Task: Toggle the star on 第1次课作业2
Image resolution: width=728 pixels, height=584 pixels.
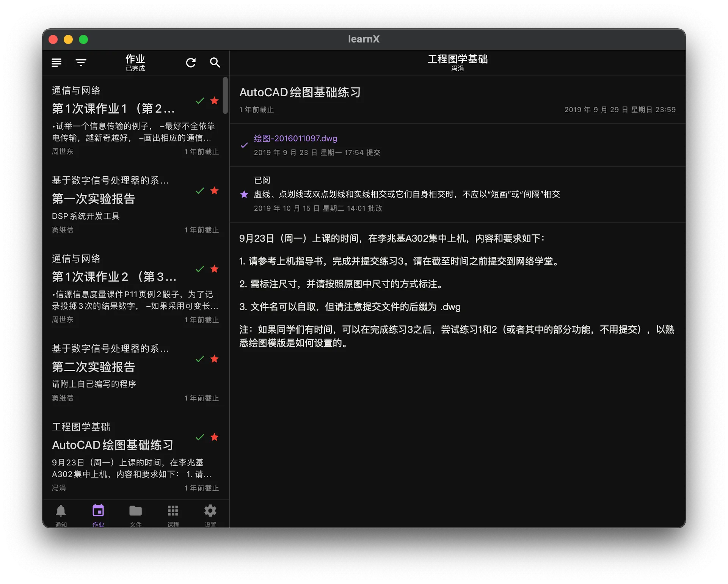Action: click(x=215, y=269)
